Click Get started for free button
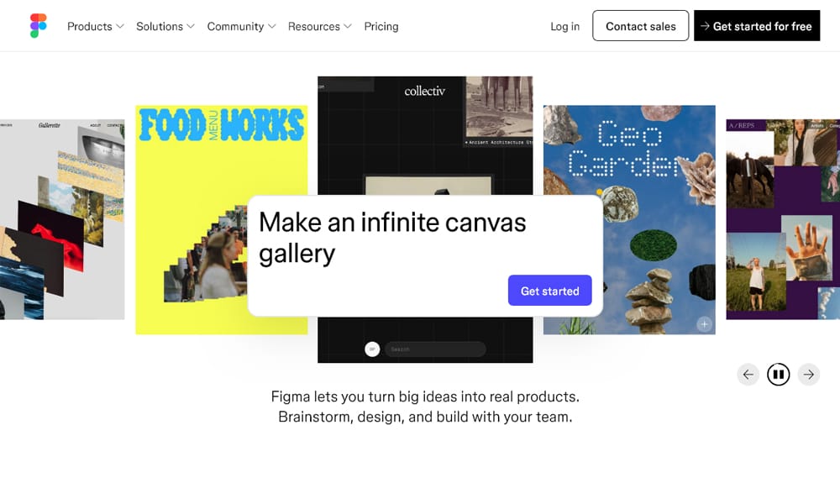This screenshot has width=840, height=504. (757, 26)
